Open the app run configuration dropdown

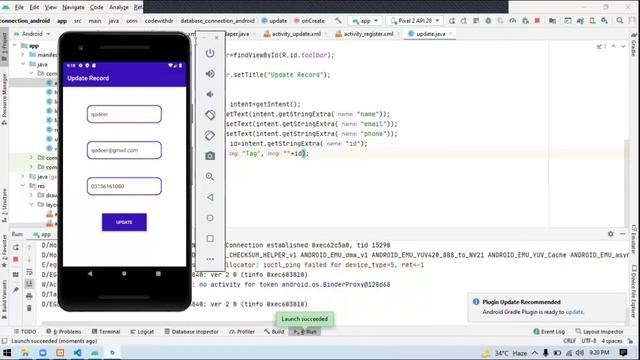(365, 20)
